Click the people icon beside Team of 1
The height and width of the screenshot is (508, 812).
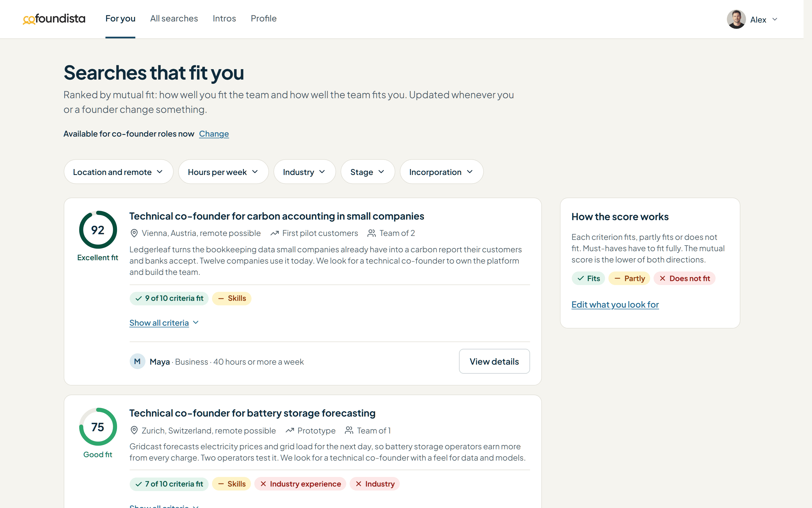tap(349, 430)
